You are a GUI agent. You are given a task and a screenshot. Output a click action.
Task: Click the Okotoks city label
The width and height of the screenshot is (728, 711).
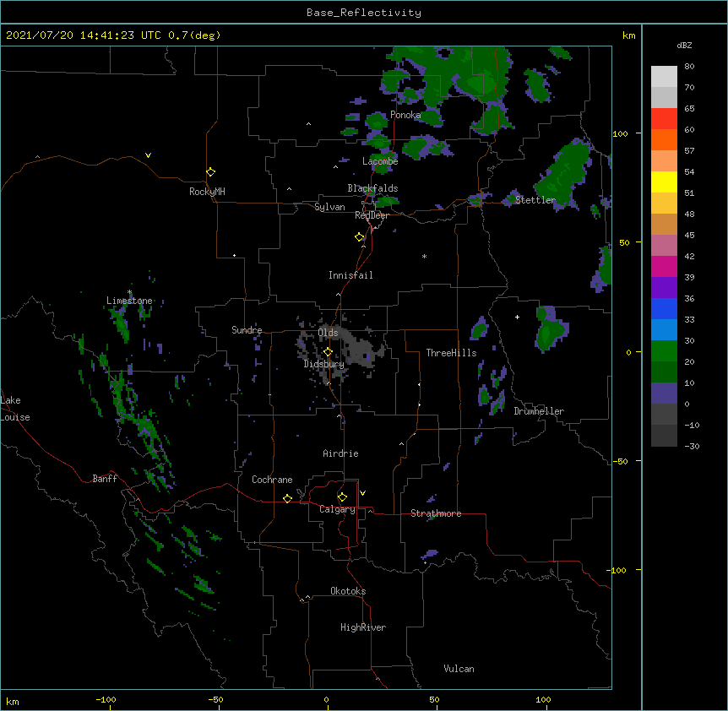pyautogui.click(x=348, y=591)
